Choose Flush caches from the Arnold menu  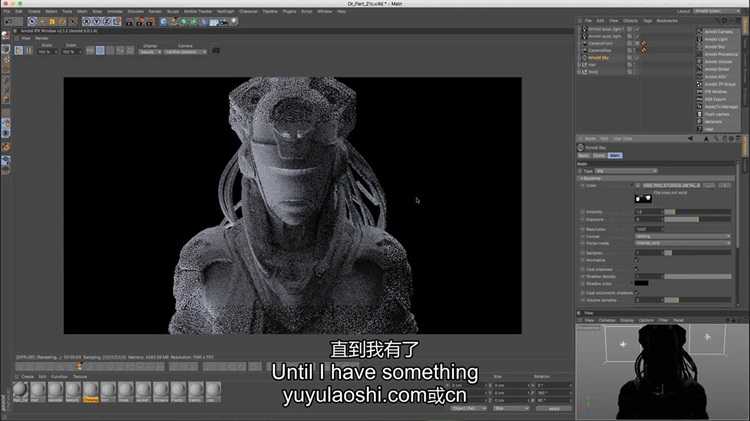point(717,114)
